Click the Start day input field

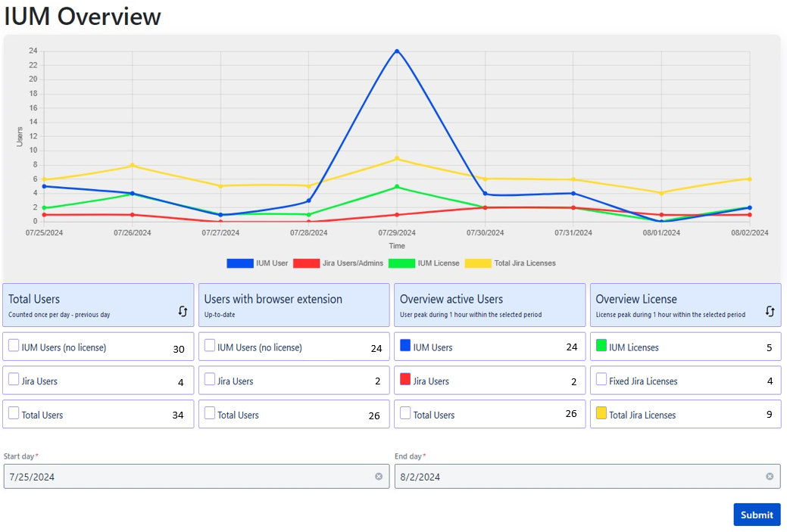click(189, 477)
